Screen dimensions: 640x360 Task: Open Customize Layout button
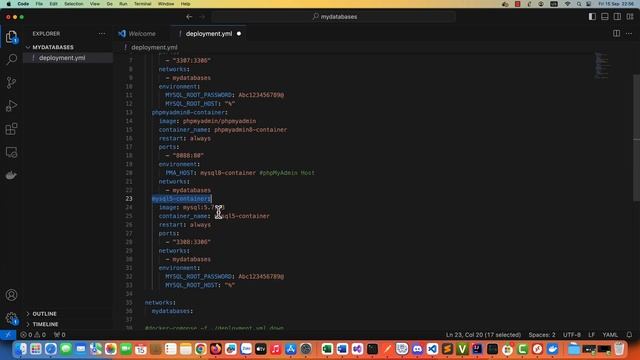tap(630, 17)
